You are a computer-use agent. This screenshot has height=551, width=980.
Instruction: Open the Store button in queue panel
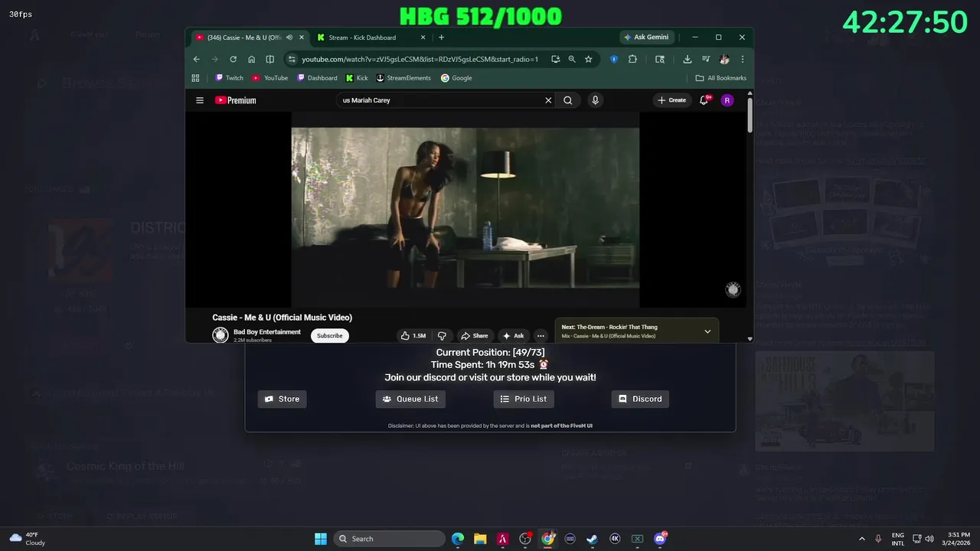click(x=282, y=399)
